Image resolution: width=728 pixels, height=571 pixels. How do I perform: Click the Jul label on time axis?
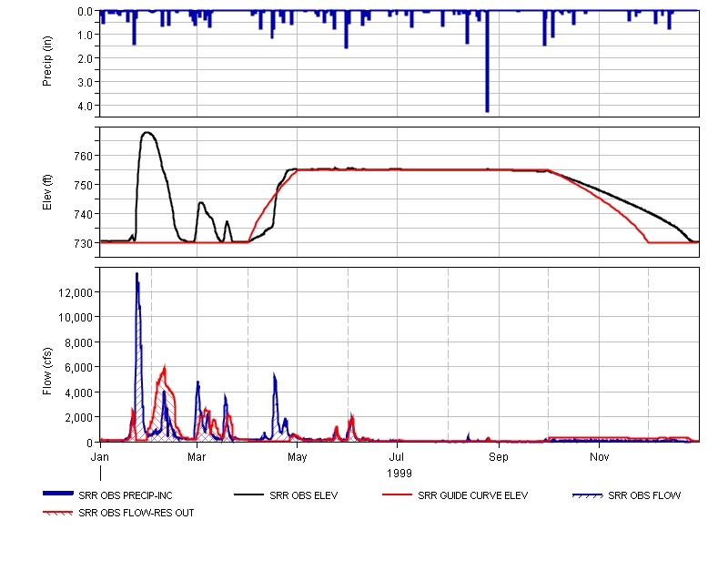pos(397,457)
